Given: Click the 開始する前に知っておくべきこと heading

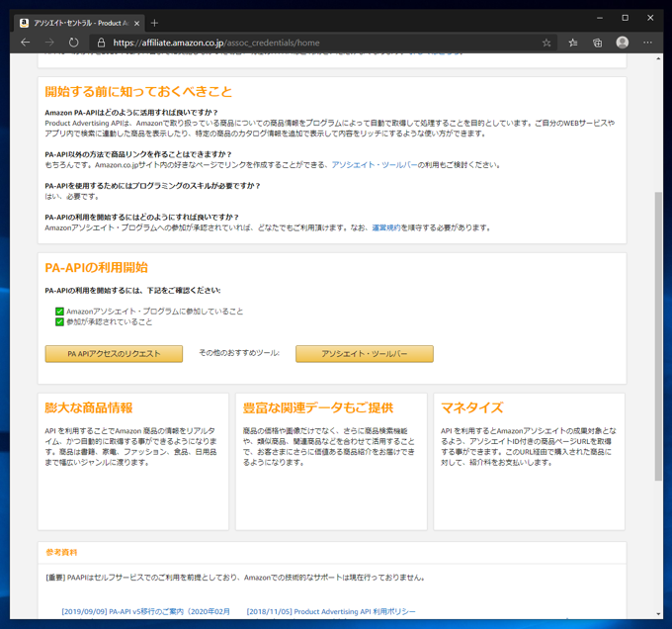Looking at the screenshot, I should coord(138,91).
